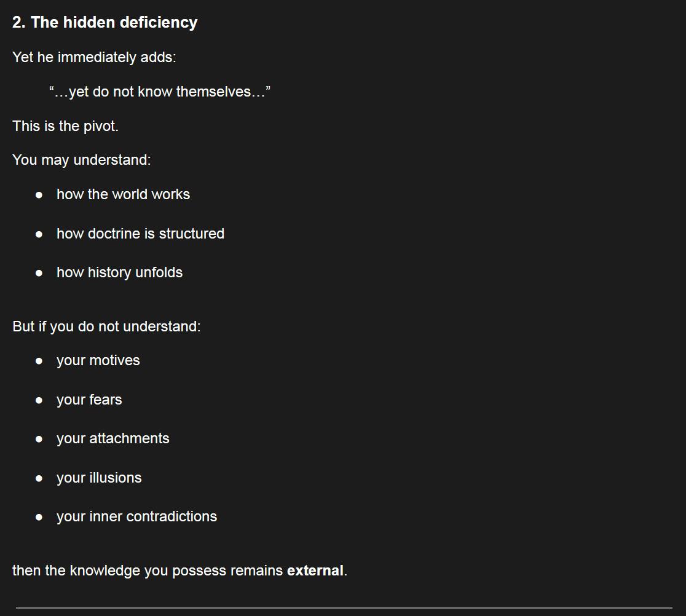Image resolution: width=686 pixels, height=616 pixels.
Task: Select the list item "how the world works"
Action: [123, 194]
